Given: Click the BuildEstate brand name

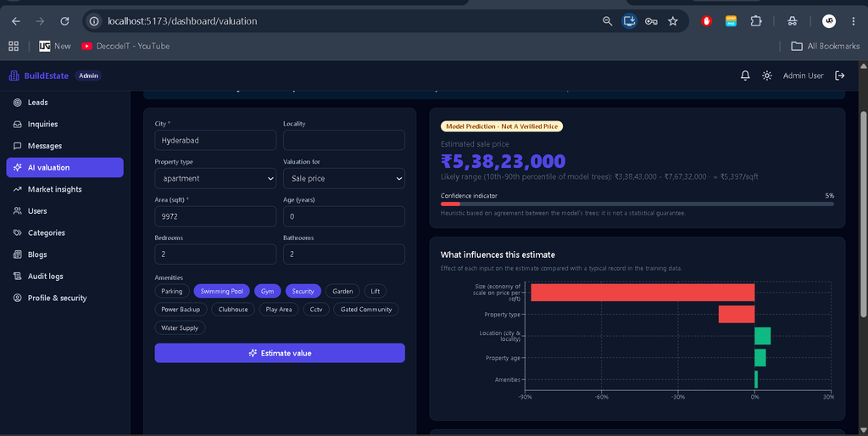Looking at the screenshot, I should pyautogui.click(x=47, y=75).
